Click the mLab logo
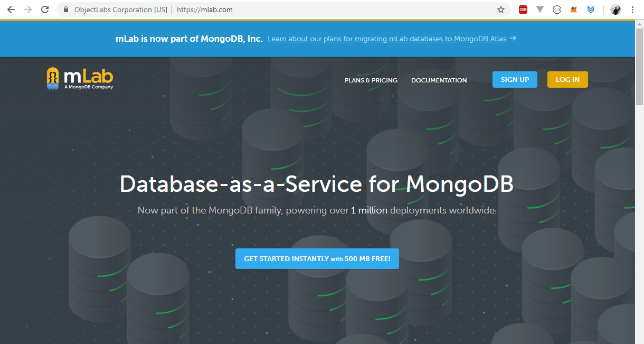 (x=80, y=79)
